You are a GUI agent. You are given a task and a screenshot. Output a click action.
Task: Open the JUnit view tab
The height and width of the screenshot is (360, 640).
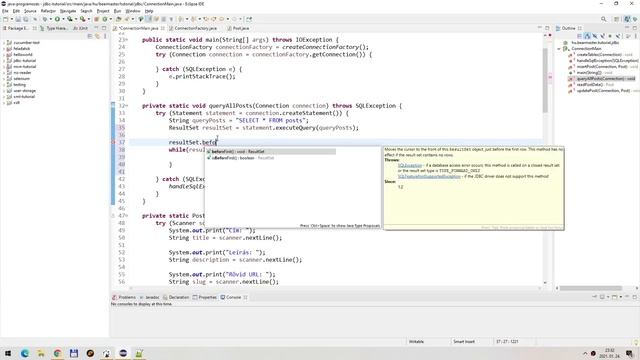pos(80,28)
